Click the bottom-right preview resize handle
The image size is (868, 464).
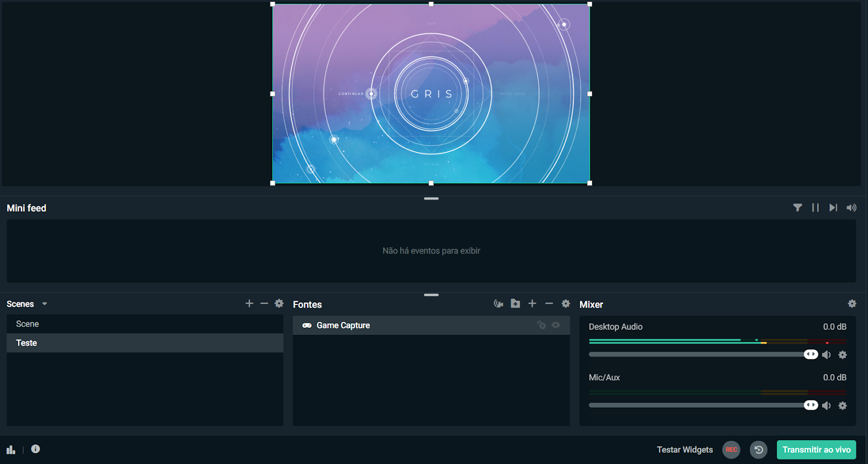(x=590, y=183)
